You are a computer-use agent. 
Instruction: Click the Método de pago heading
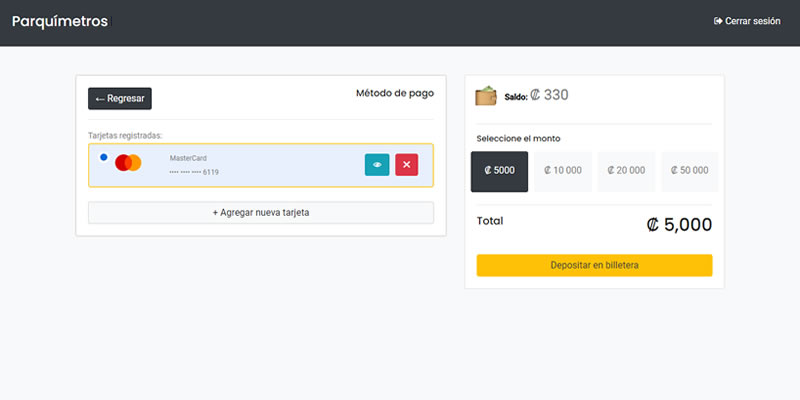395,93
